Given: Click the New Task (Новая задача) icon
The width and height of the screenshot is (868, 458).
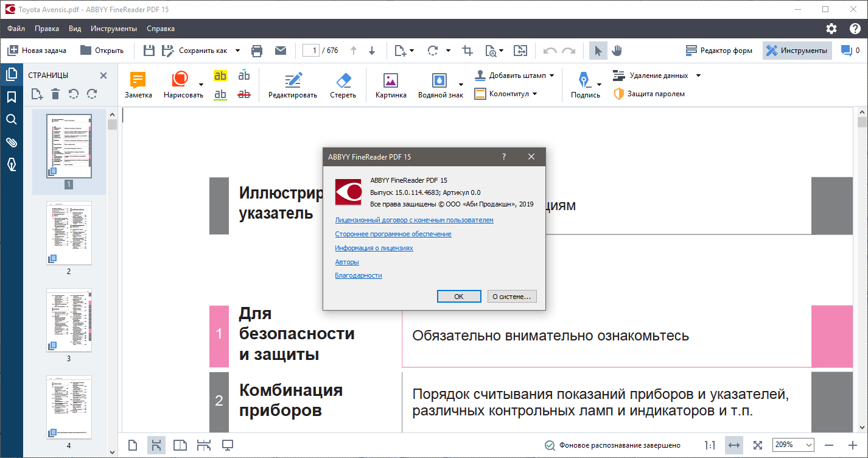Looking at the screenshot, I should [x=12, y=51].
